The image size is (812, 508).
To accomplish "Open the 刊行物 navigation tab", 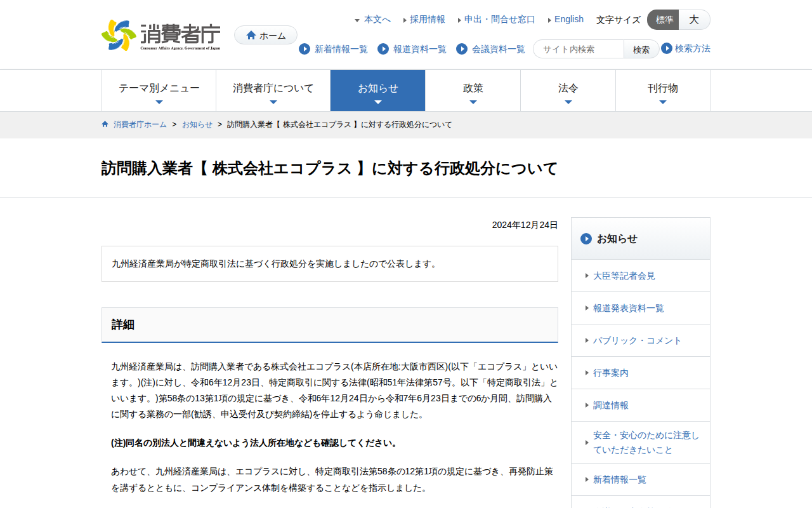I will pyautogui.click(x=663, y=90).
